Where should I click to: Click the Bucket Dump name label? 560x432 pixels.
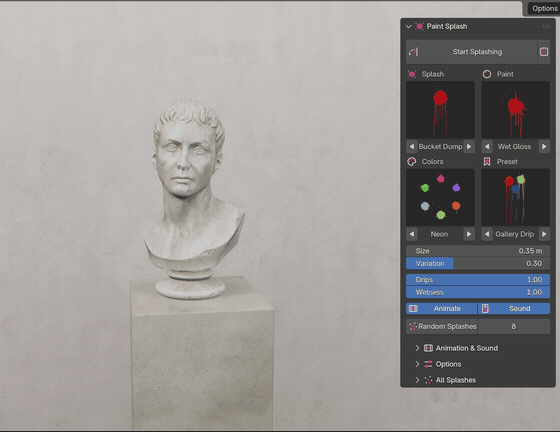[440, 146]
